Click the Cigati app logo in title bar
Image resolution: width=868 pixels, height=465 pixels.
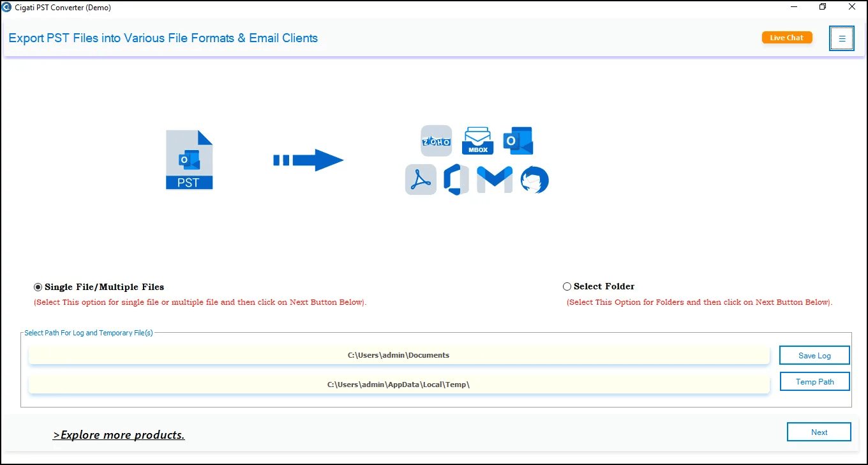click(x=6, y=7)
